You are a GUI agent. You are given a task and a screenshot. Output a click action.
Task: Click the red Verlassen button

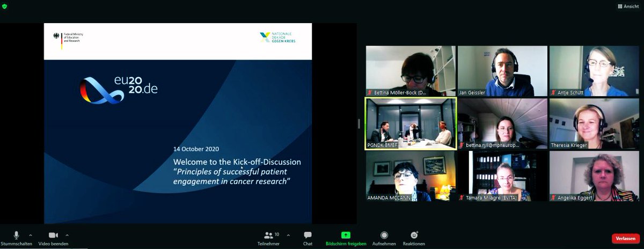click(x=626, y=238)
